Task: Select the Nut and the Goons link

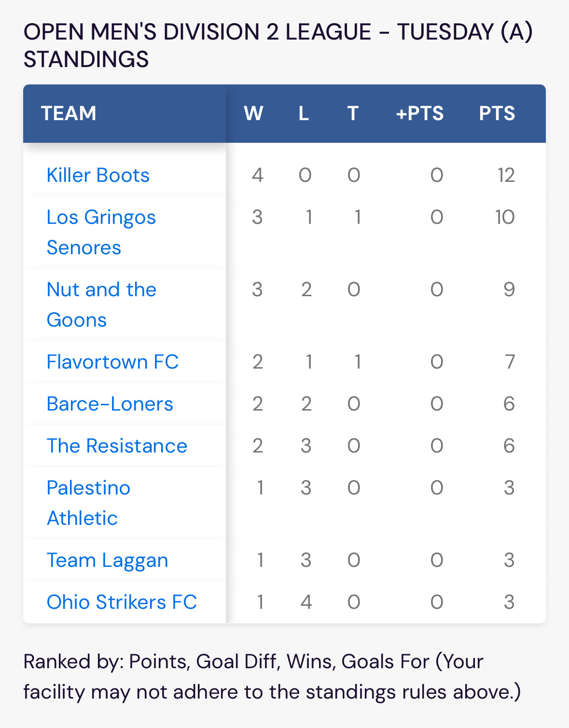Action: pyautogui.click(x=101, y=304)
